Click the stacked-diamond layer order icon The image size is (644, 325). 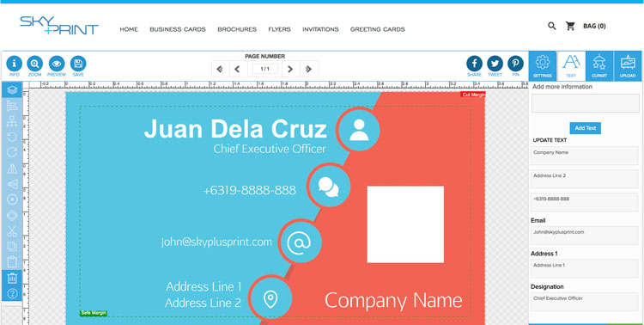pyautogui.click(x=12, y=215)
